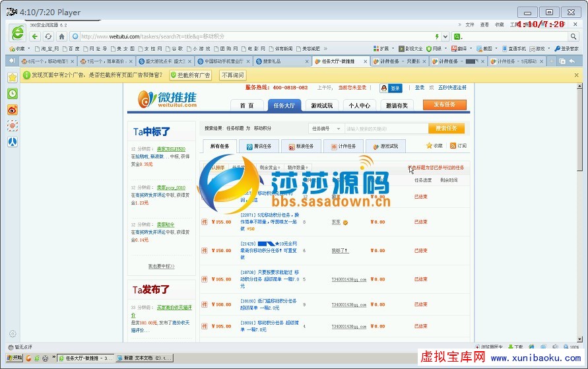Viewport: 588px width, 369px height.
Task: Select the 计件任务 filter tab
Action: [x=344, y=147]
